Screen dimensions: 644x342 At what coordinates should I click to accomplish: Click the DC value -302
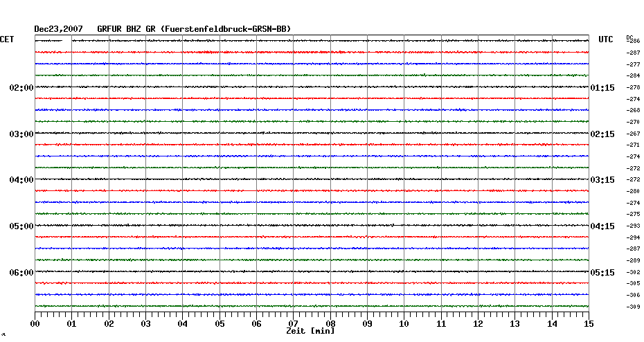634,272
